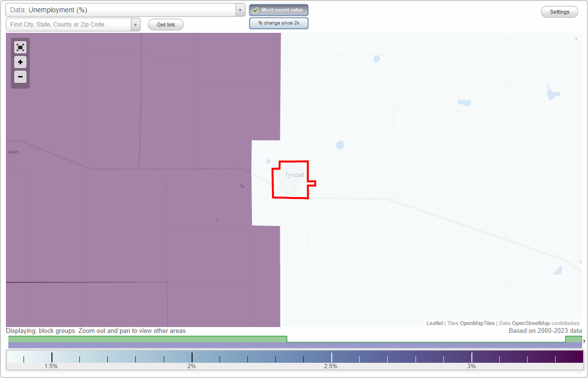Expand the 'Find City, State, County' dropdown
This screenshot has width=588, height=378.
click(136, 24)
